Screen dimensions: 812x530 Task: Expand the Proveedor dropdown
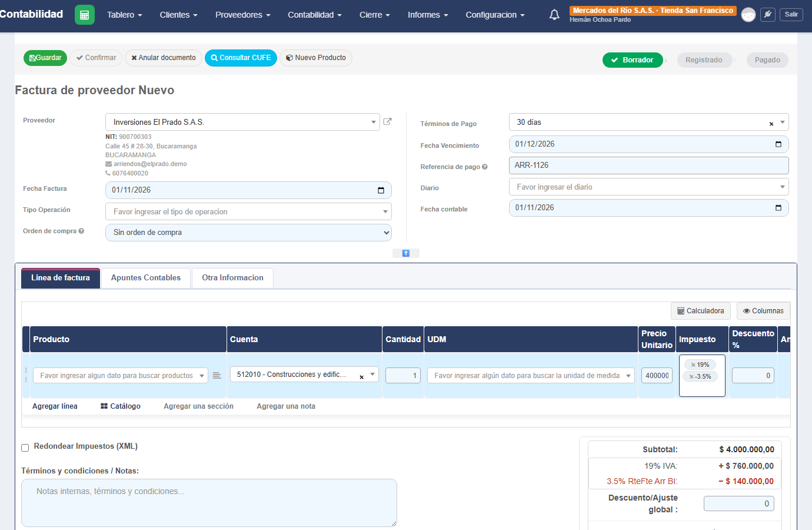click(374, 122)
